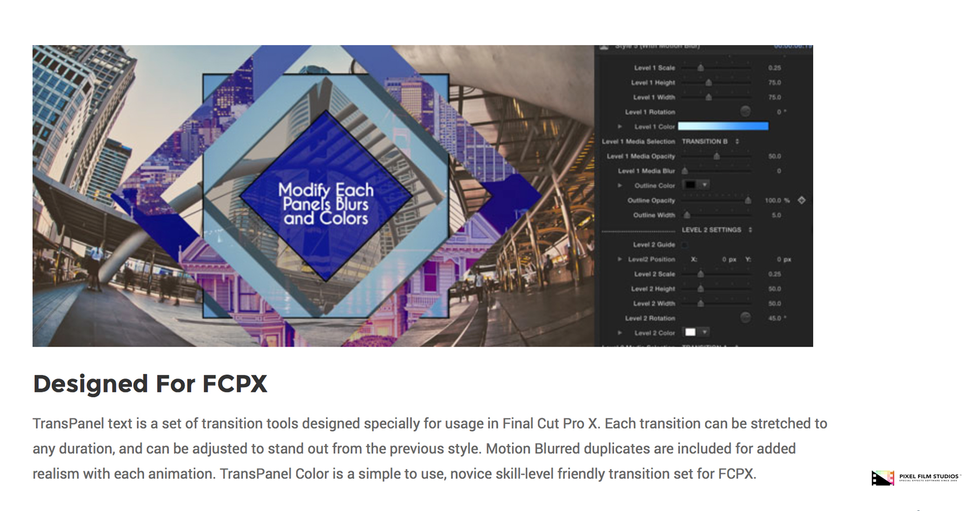This screenshot has height=511, width=980.
Task: Click the Level 1 Media Opacity value 50.0
Action: pyautogui.click(x=775, y=156)
